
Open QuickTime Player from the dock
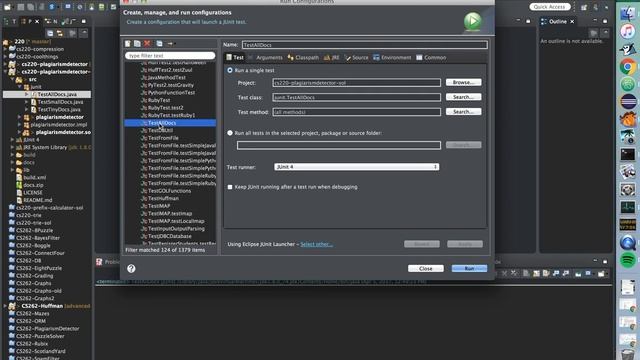pyautogui.click(x=628, y=242)
